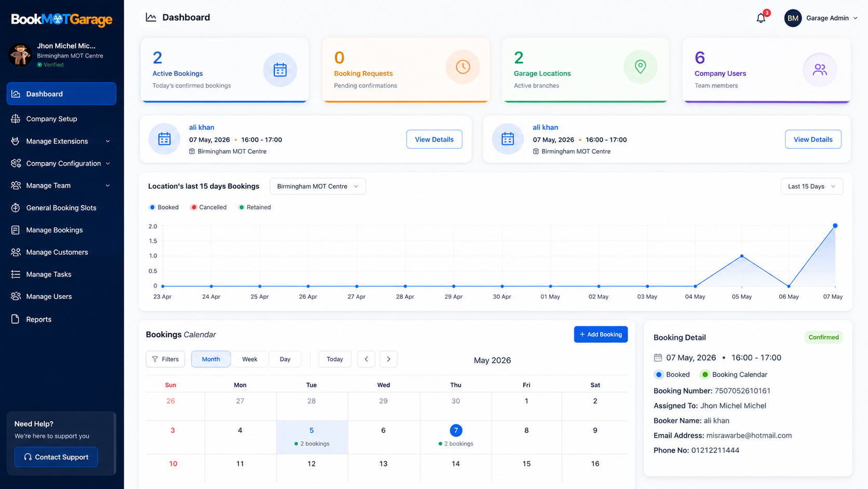Image resolution: width=868 pixels, height=489 pixels.
Task: Click the Reports document icon
Action: pos(16,319)
